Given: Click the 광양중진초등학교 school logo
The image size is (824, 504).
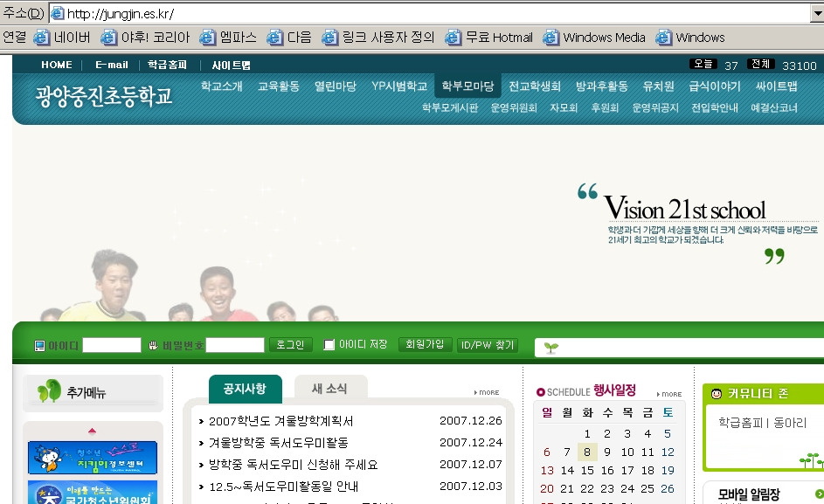Looking at the screenshot, I should coord(104,96).
